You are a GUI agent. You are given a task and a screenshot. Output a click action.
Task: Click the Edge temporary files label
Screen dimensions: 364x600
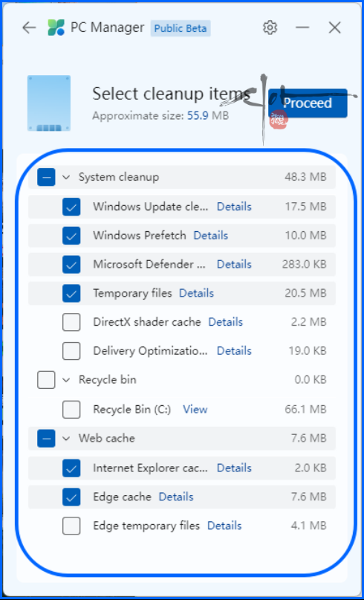(x=146, y=526)
